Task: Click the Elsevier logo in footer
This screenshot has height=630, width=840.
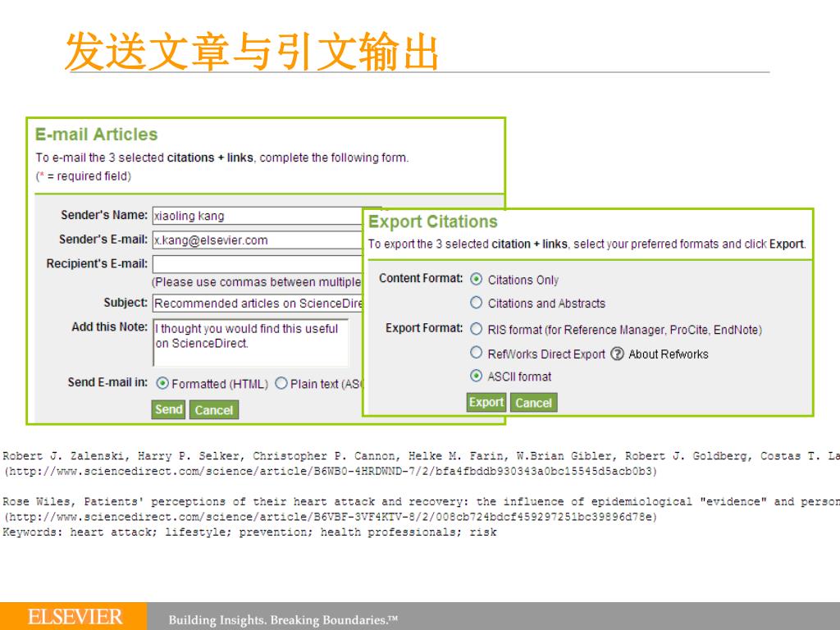Action: [x=75, y=617]
